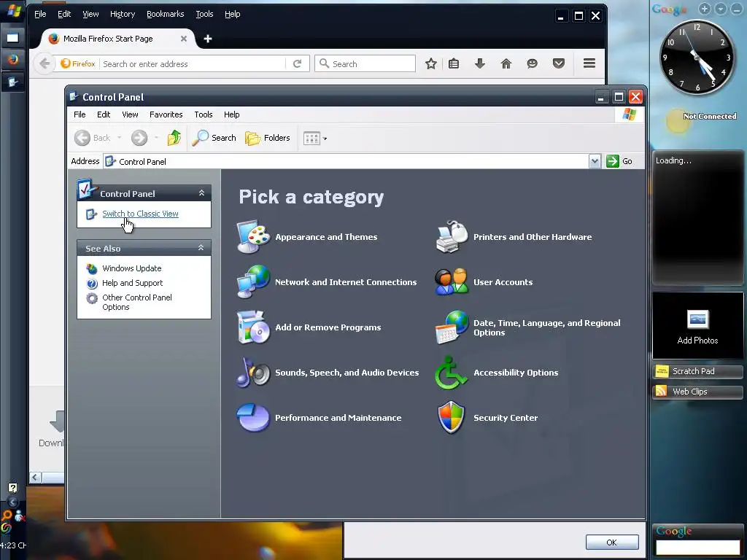Screen dimensions: 747x560
Task: Go to Firefox home page icon
Action: [506, 63]
